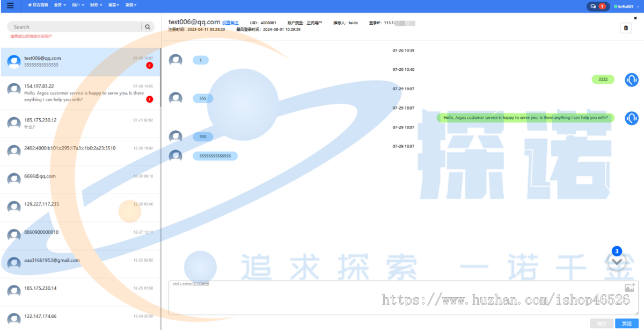Open the 财务 dropdown menu
This screenshot has height=330, width=644.
click(96, 5)
